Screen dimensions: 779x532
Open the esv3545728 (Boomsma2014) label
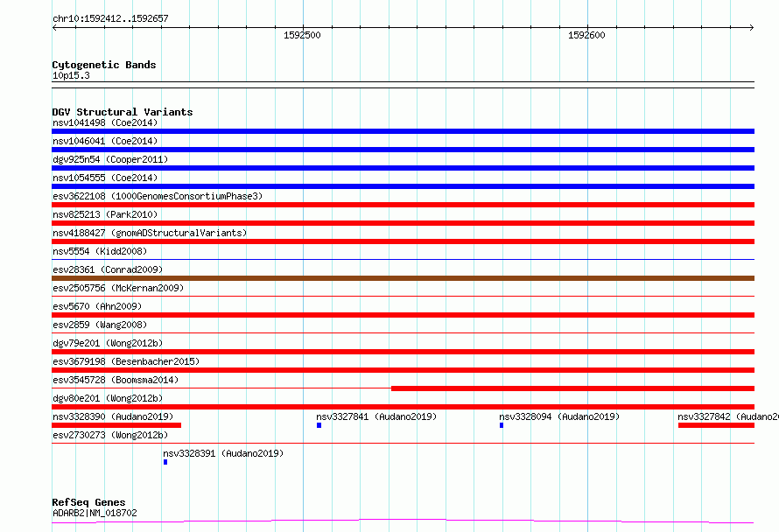point(116,380)
